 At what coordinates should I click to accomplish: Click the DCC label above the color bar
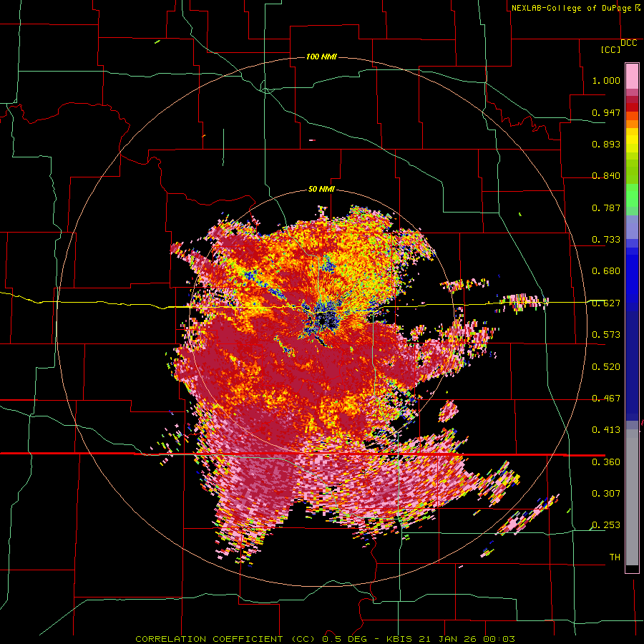tap(628, 43)
